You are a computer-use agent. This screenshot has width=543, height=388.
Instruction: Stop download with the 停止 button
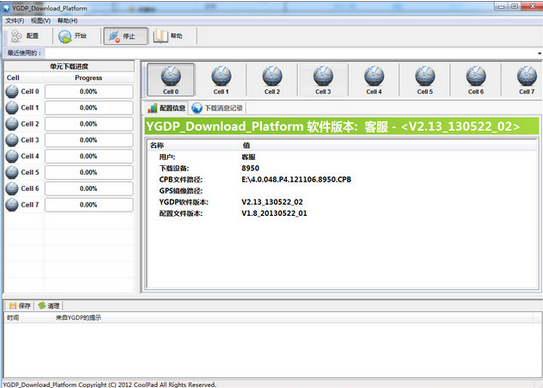125,36
